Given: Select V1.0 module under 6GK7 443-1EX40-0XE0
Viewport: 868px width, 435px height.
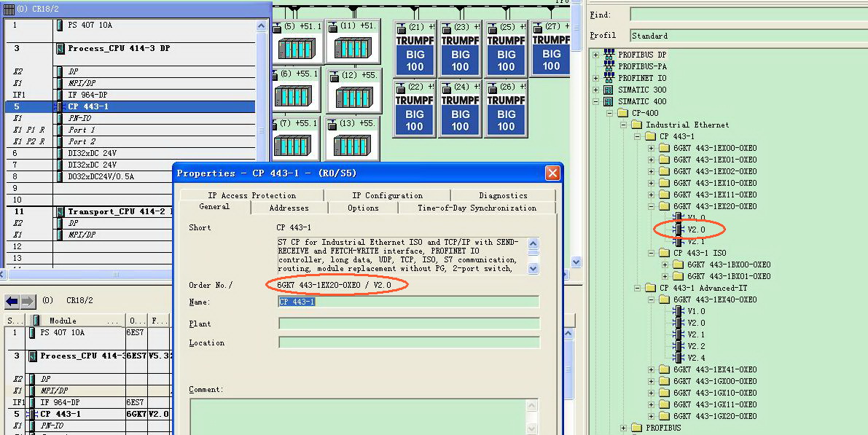Looking at the screenshot, I should [x=689, y=311].
